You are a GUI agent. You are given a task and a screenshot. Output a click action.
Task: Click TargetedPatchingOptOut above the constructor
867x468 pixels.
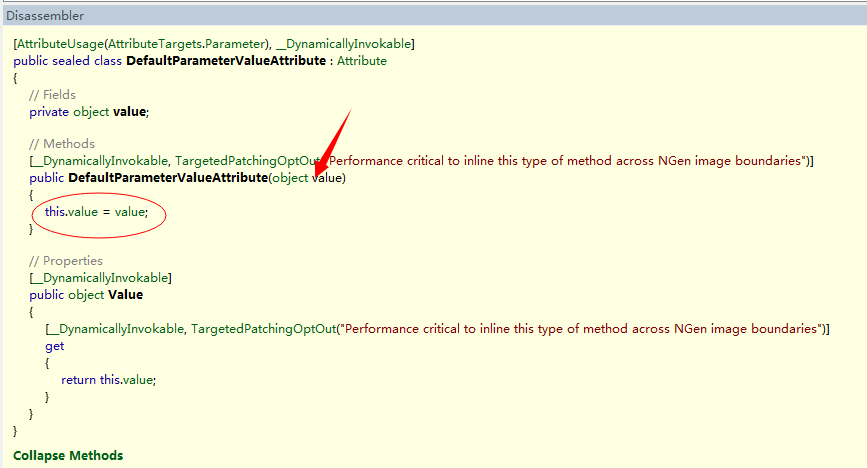click(x=248, y=161)
